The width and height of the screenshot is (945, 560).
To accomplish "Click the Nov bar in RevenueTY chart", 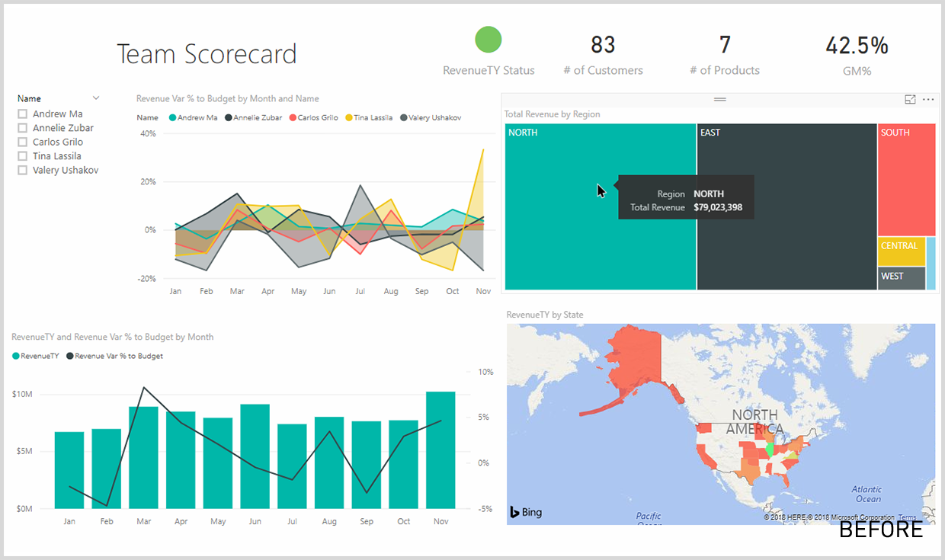I will pos(440,450).
